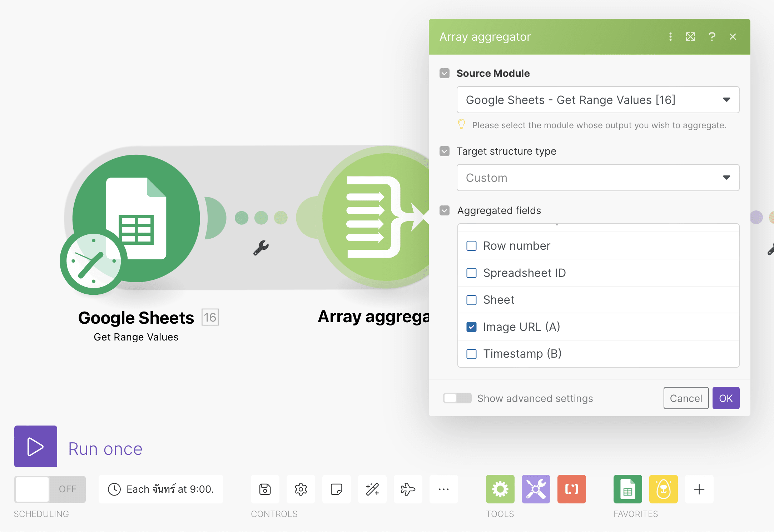Confirm aggregator settings with OK

pyautogui.click(x=725, y=398)
